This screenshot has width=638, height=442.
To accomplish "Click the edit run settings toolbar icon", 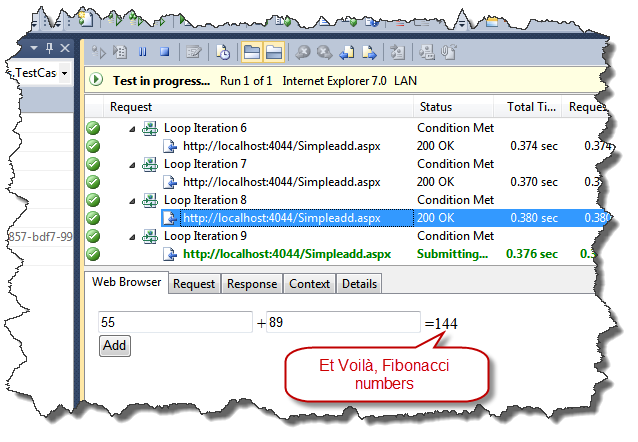I will [x=193, y=52].
